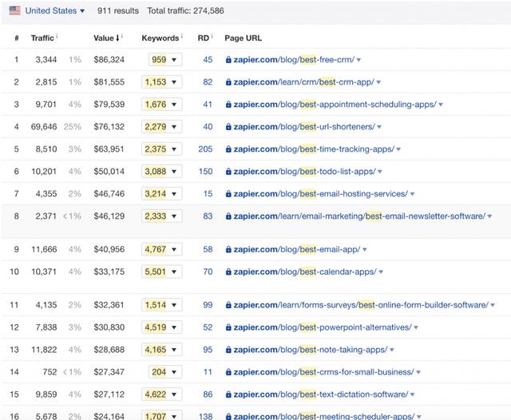Click lock icon for best-powerpoint-alternatives row
This screenshot has width=511, height=420.
click(228, 327)
